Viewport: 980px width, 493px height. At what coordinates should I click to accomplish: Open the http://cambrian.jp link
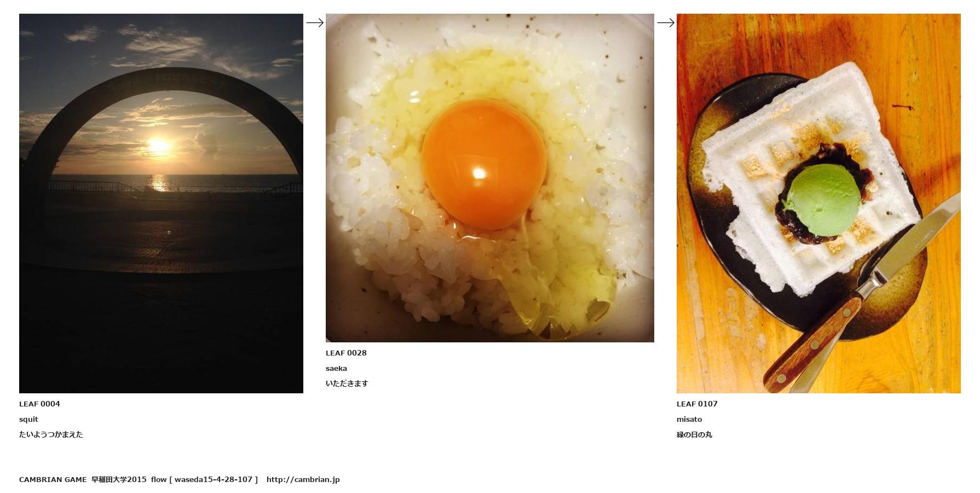[x=303, y=479]
